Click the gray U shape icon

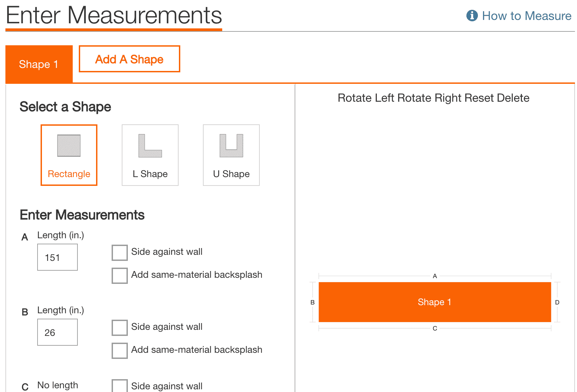click(x=231, y=146)
